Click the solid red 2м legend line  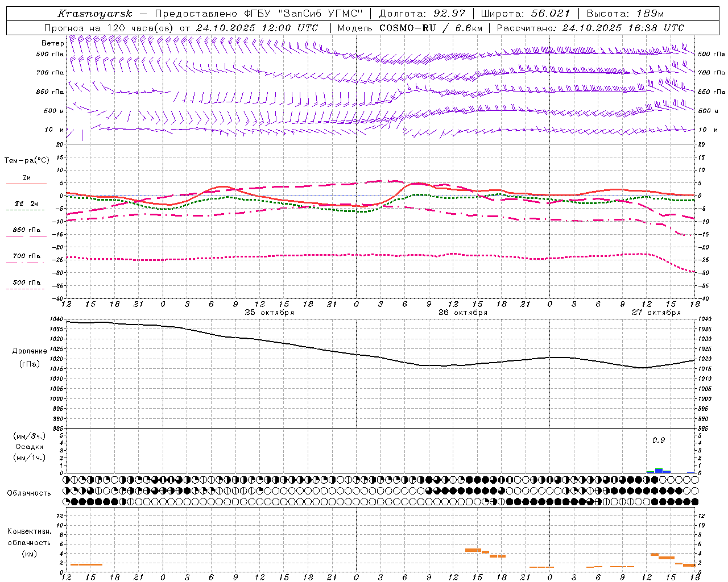pyautogui.click(x=26, y=184)
